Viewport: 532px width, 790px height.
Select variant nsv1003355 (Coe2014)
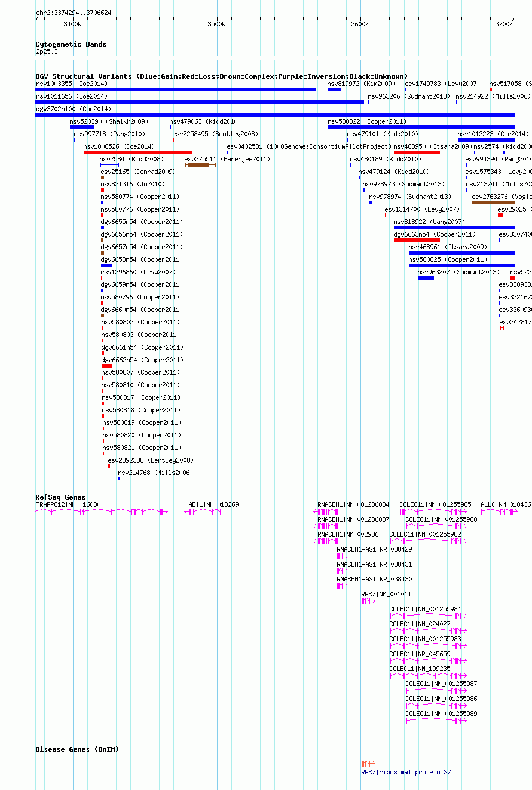click(x=72, y=84)
